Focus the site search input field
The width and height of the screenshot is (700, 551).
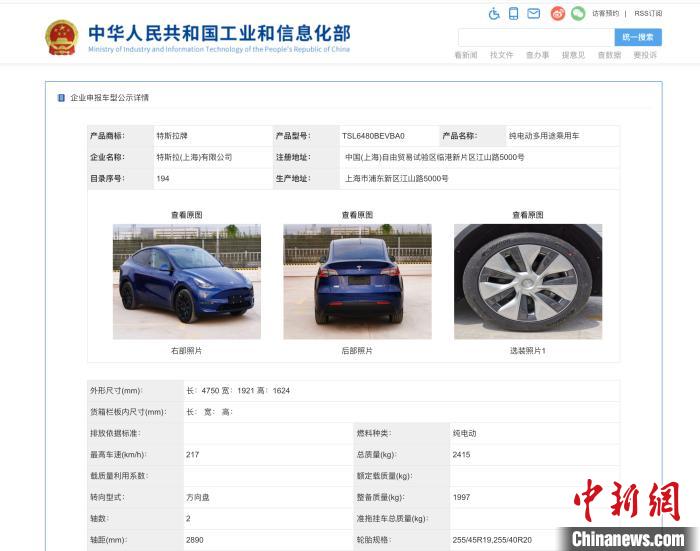536,38
